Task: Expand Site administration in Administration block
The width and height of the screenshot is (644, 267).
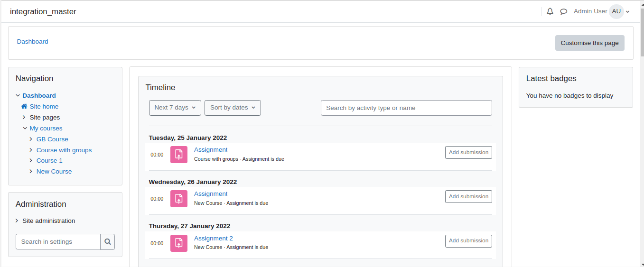Action: click(17, 221)
